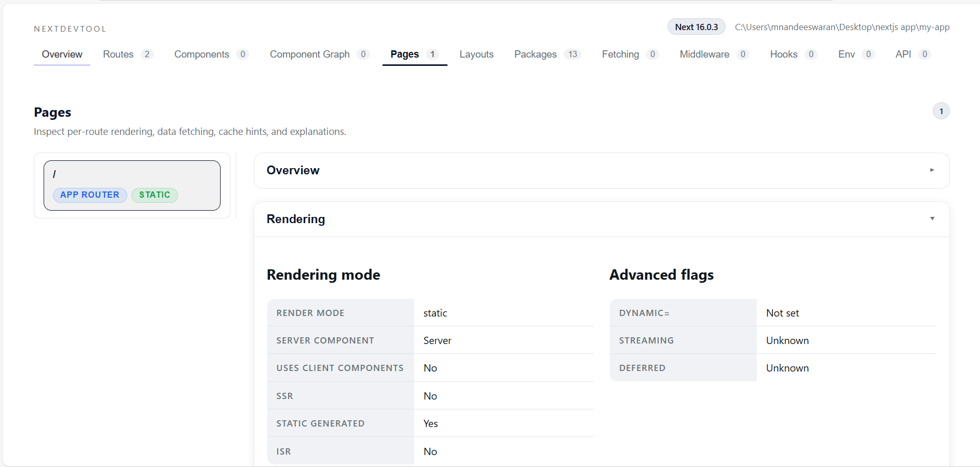Return to the Overview tab
The width and height of the screenshot is (980, 467).
point(61,54)
